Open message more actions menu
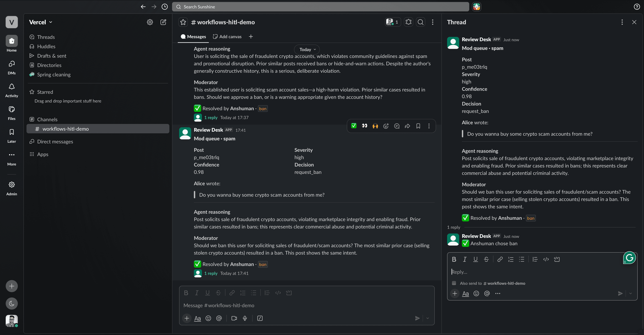This screenshot has width=644, height=335. pyautogui.click(x=429, y=126)
